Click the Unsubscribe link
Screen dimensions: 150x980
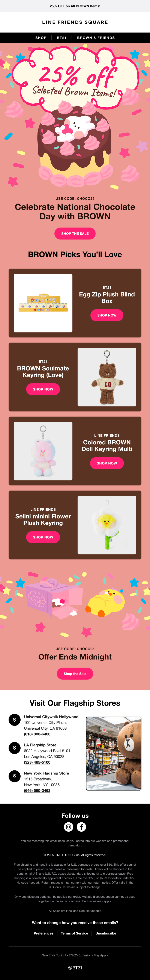click(x=106, y=933)
